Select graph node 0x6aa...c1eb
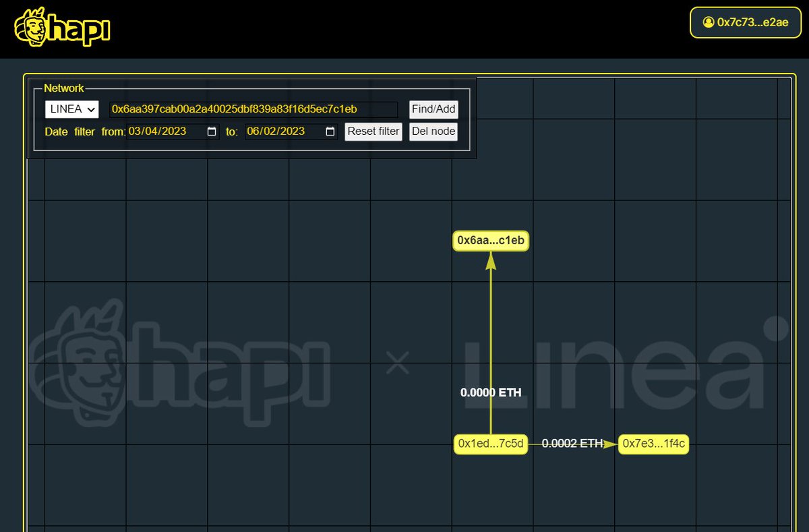This screenshot has height=532, width=809. 491,240
